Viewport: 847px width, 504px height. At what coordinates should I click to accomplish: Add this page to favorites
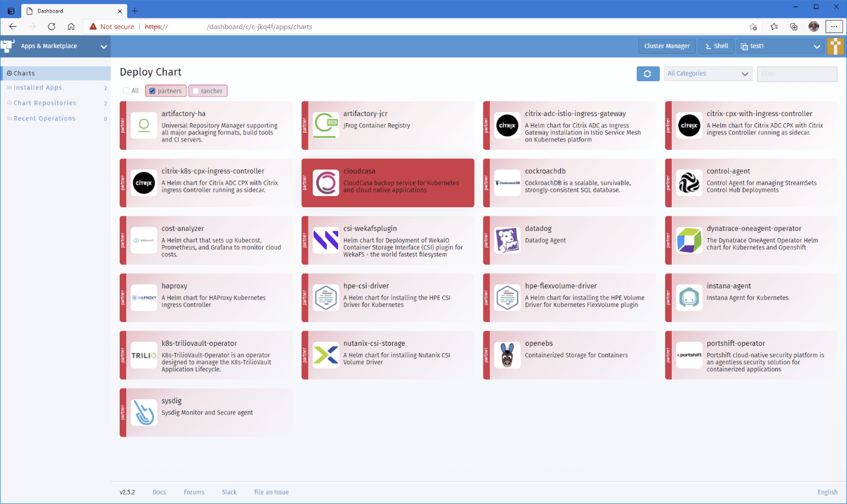[x=753, y=26]
